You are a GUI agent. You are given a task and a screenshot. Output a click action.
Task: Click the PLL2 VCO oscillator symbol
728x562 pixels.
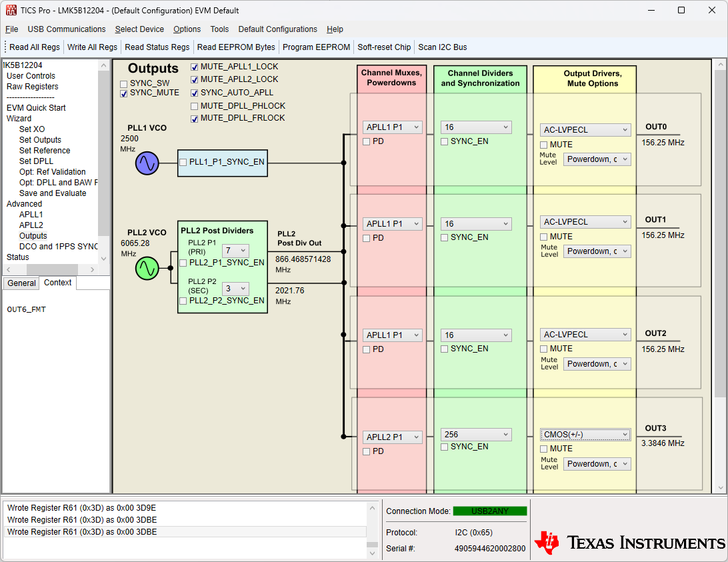[147, 269]
